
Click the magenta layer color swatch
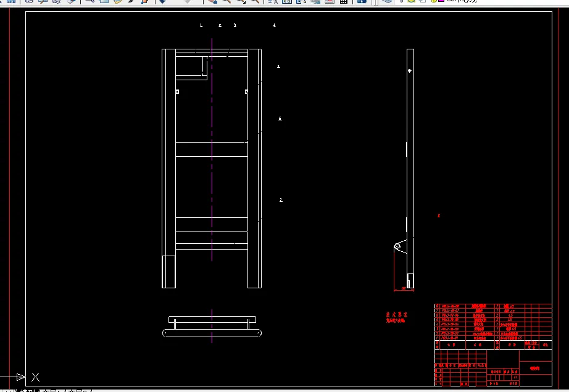441,1
